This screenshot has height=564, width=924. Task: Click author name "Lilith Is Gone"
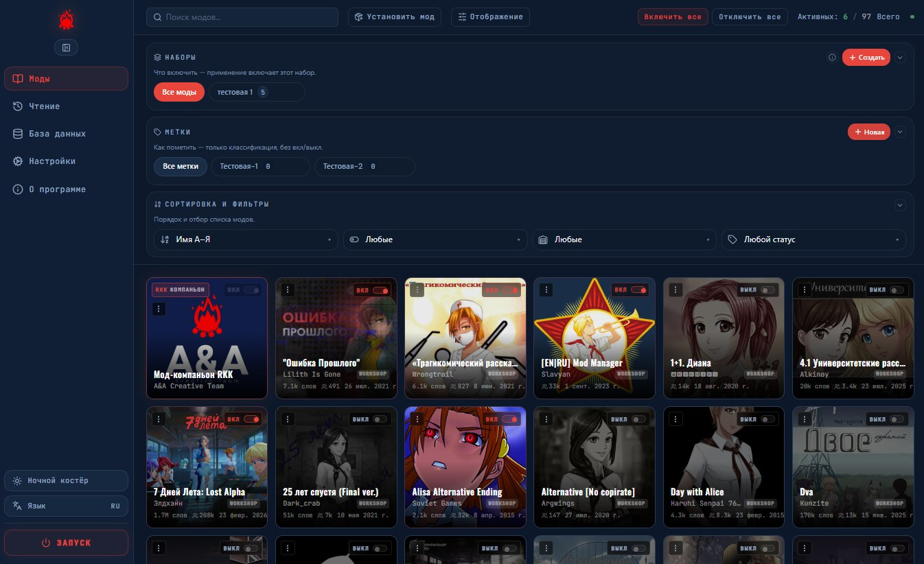click(312, 375)
